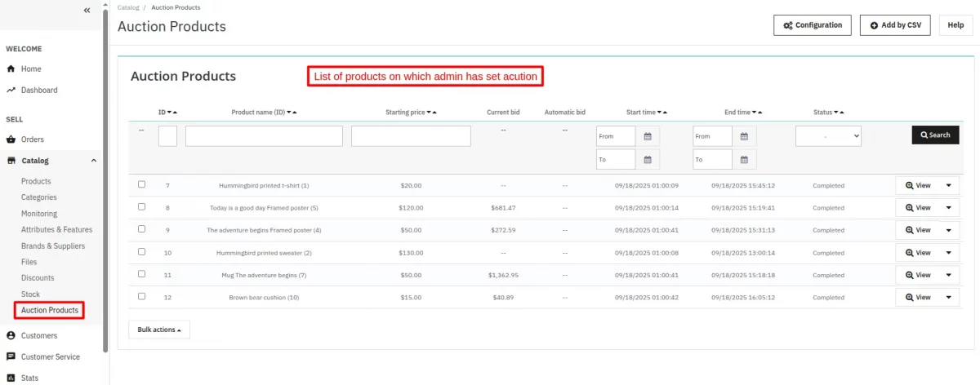Click the ID filter input field
This screenshot has height=385, width=980.
click(x=167, y=136)
